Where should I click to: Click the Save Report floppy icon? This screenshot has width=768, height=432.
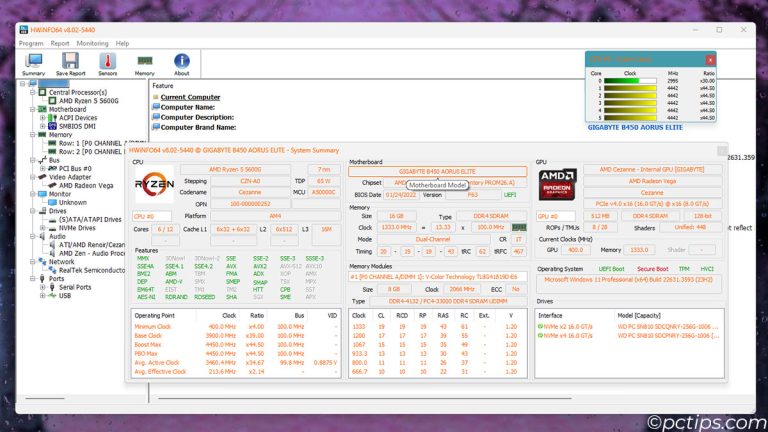(x=70, y=64)
